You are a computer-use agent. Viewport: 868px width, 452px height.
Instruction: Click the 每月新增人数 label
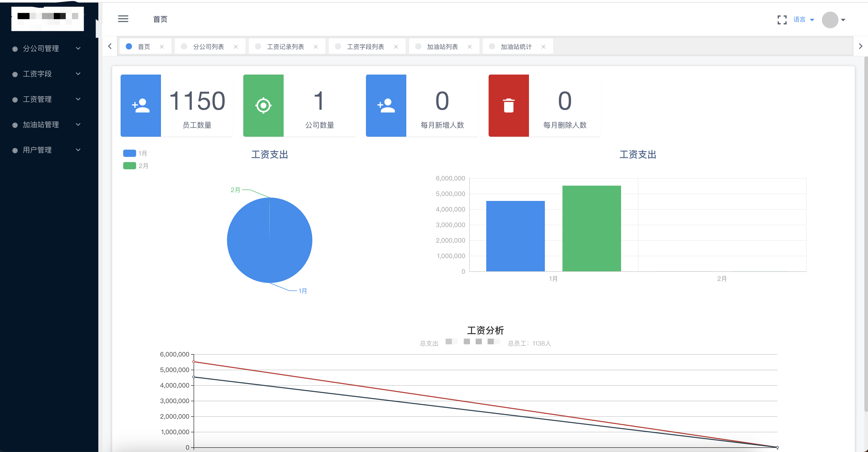click(442, 125)
